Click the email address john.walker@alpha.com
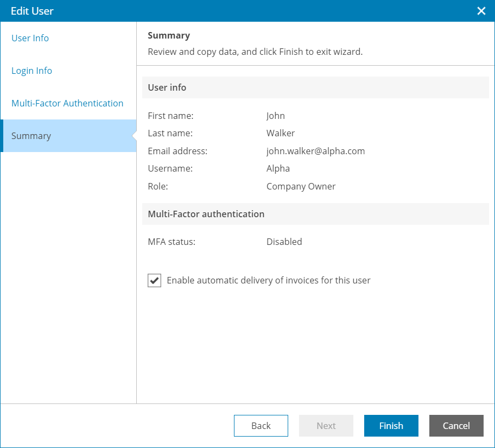 (315, 151)
